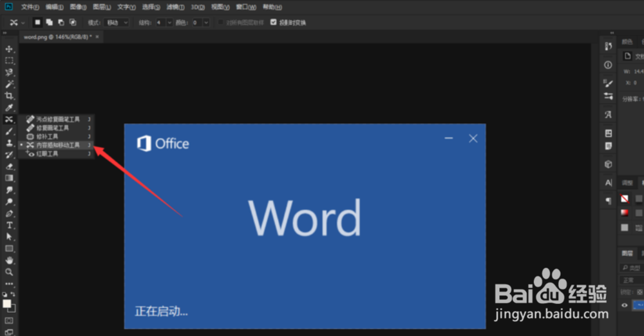The width and height of the screenshot is (644, 336).
Task: Open the 3D cube panel icon
Action: tap(608, 164)
